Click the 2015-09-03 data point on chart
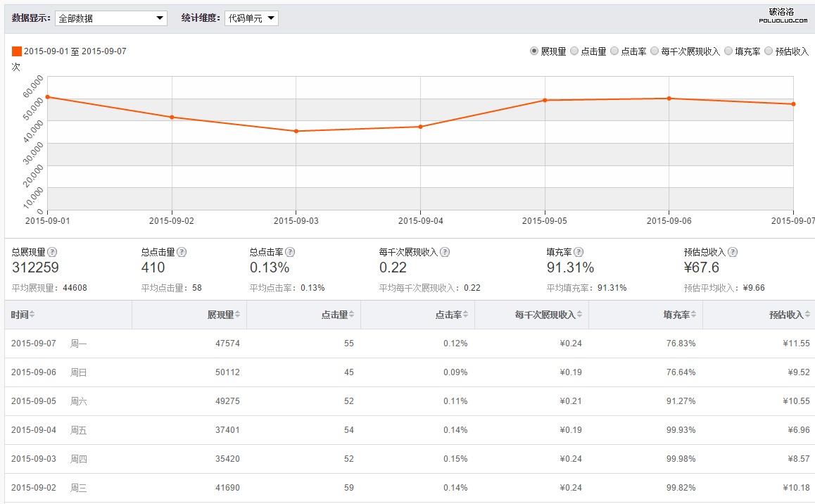This screenshot has width=815, height=504. [x=296, y=131]
